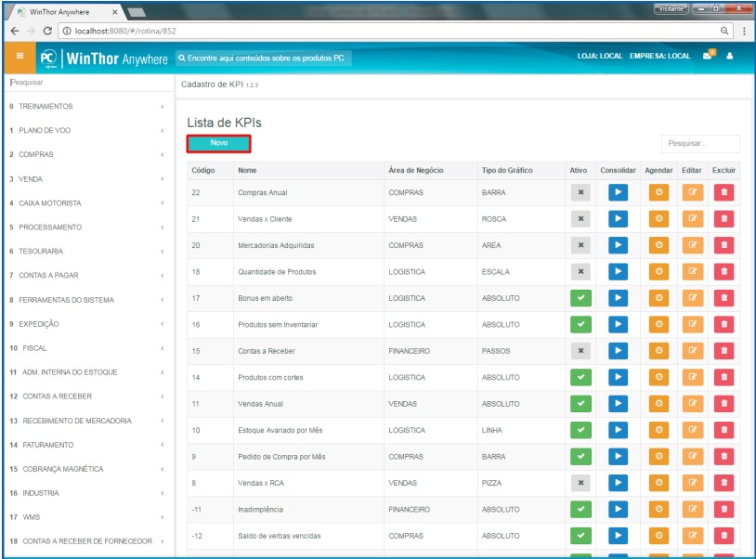Viewport: 756px width, 559px height.
Task: Activate the Vendas x RCA KPI
Action: (x=580, y=483)
